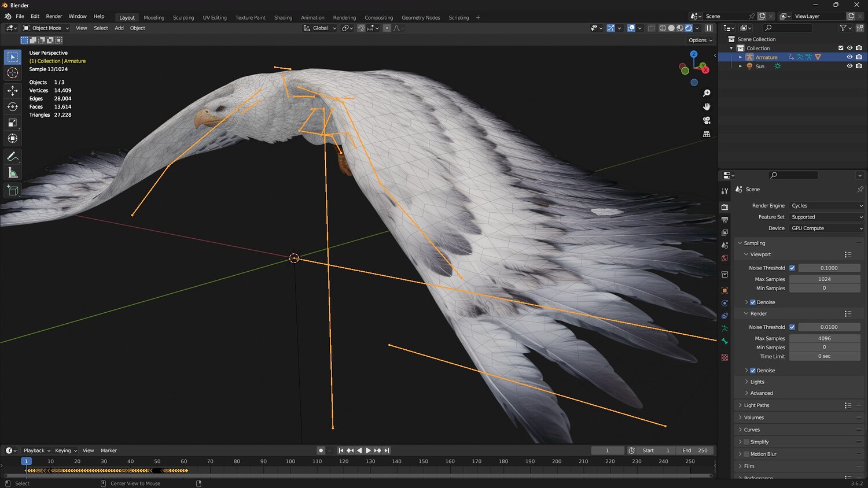Pick the Scale tool
This screenshot has width=868, height=488.
point(13,123)
